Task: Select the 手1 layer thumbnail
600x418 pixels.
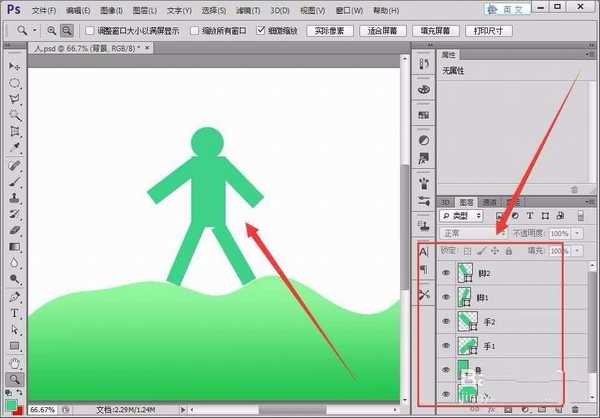Action: [465, 346]
